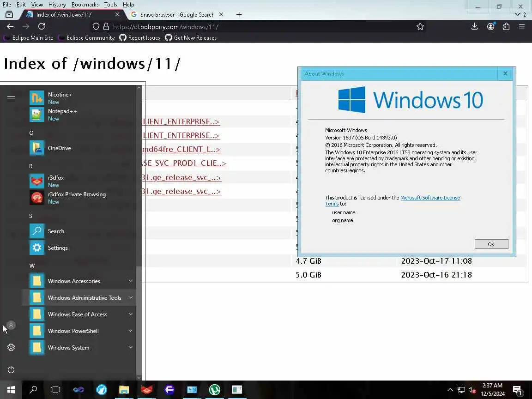Open the File menu
Viewport: 532px width, 399px height.
pyautogui.click(x=7, y=5)
